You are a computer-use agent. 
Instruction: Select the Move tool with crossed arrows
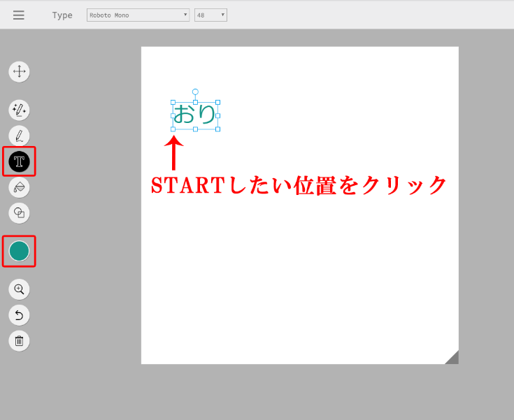click(x=19, y=71)
